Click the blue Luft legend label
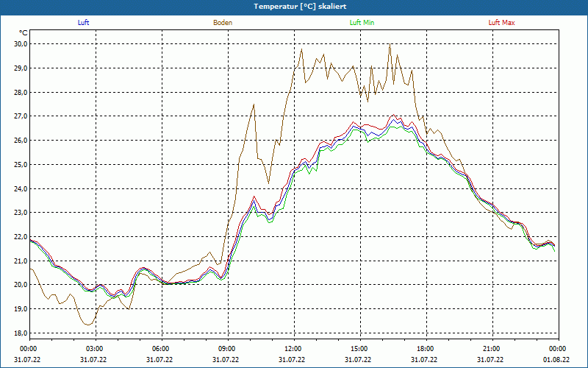588x368 pixels. [83, 23]
